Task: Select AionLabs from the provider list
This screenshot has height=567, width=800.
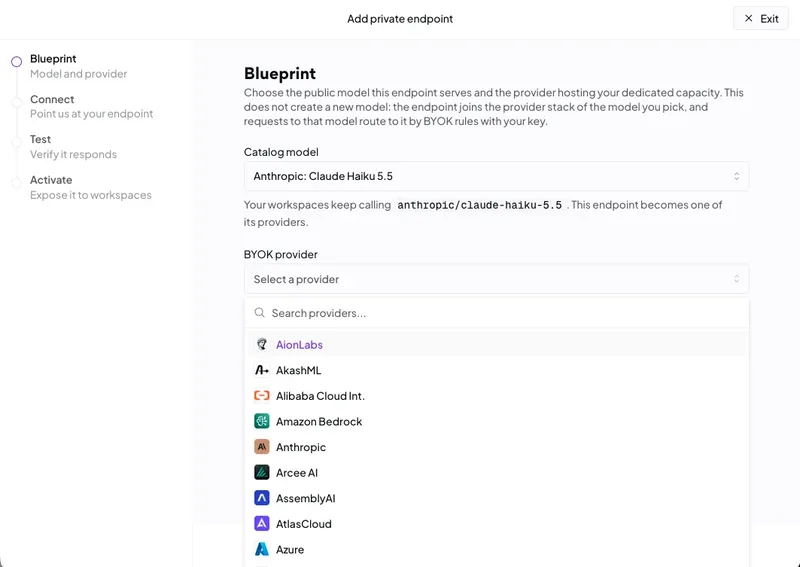Action: pyautogui.click(x=496, y=344)
